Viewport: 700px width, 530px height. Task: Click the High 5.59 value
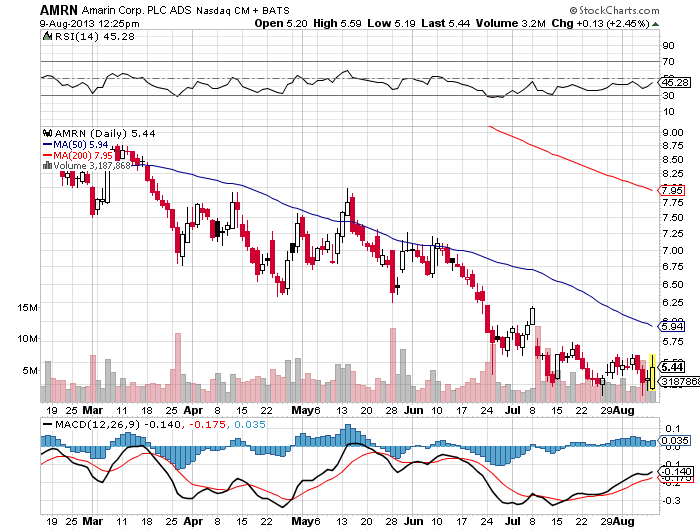pos(337,23)
